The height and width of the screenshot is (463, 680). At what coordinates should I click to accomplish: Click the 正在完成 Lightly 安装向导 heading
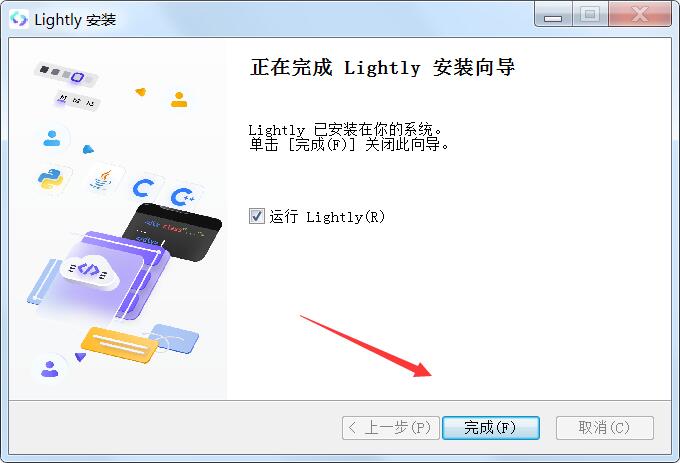[x=382, y=68]
